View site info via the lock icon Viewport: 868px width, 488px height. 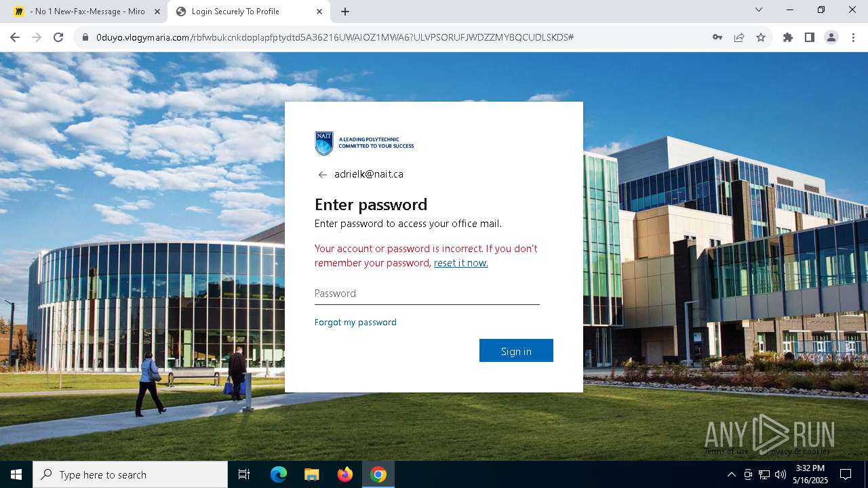[85, 37]
